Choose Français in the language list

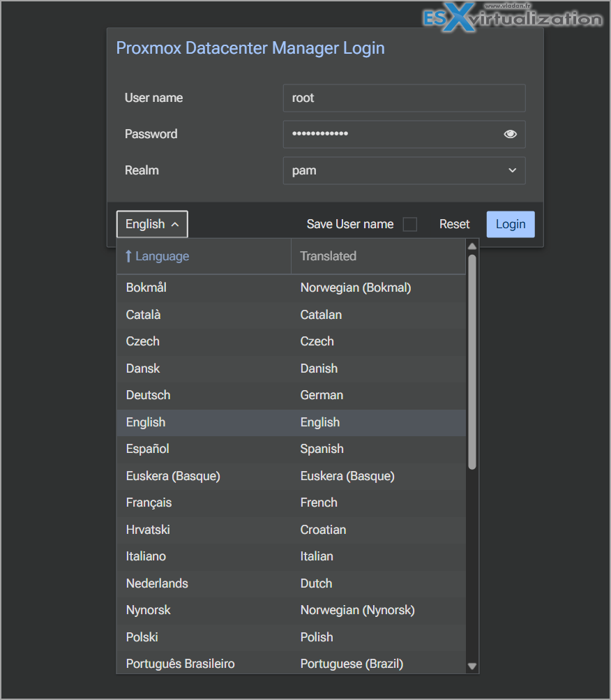[x=149, y=502]
